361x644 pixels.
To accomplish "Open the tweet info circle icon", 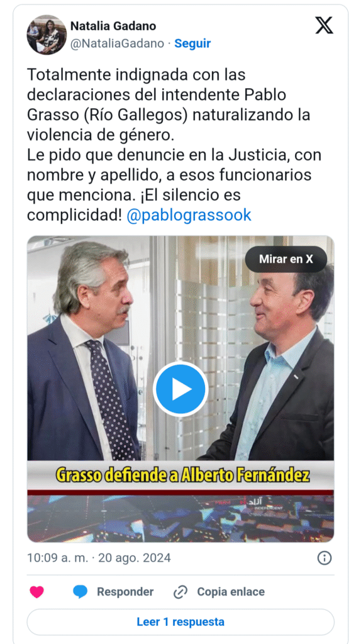I will pyautogui.click(x=325, y=558).
